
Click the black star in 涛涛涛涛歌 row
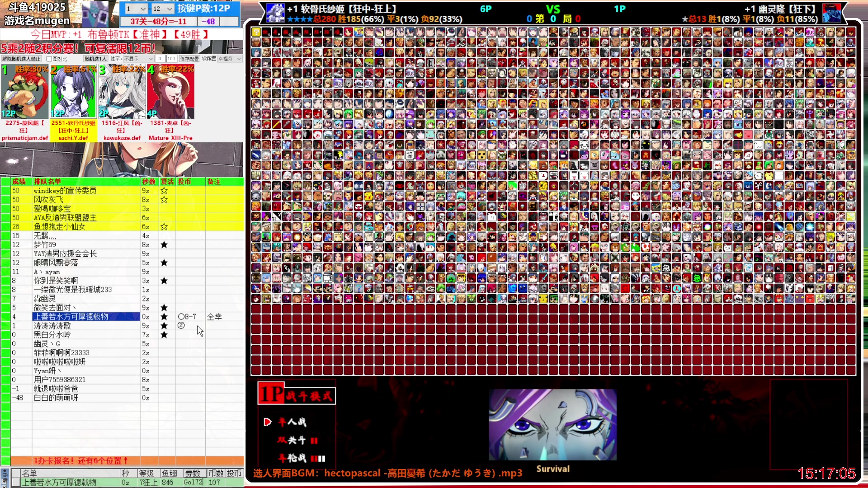coord(164,326)
